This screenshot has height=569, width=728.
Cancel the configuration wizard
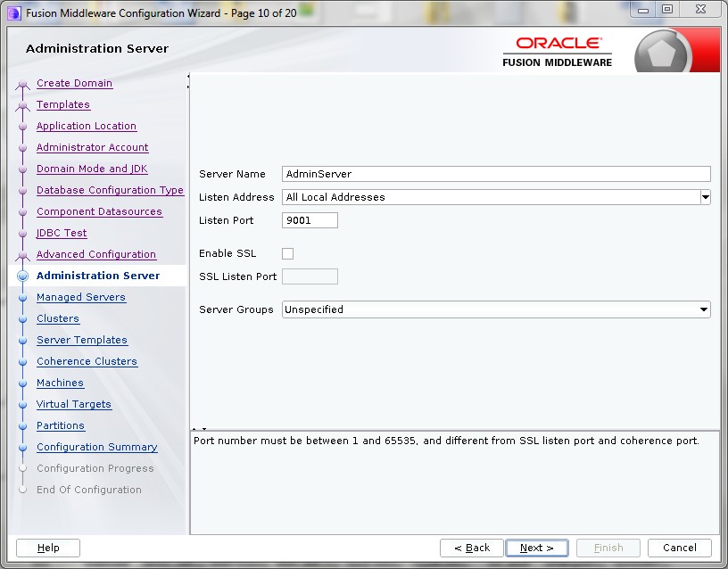pyautogui.click(x=680, y=548)
